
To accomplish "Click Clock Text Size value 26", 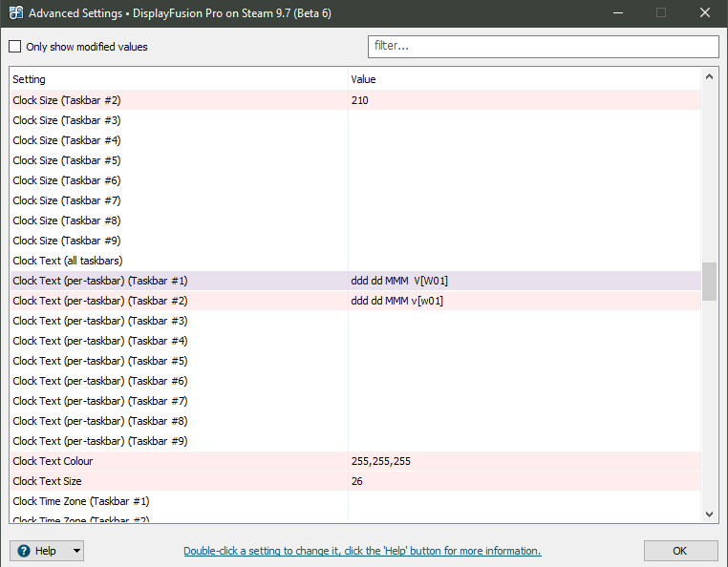I will point(357,481).
